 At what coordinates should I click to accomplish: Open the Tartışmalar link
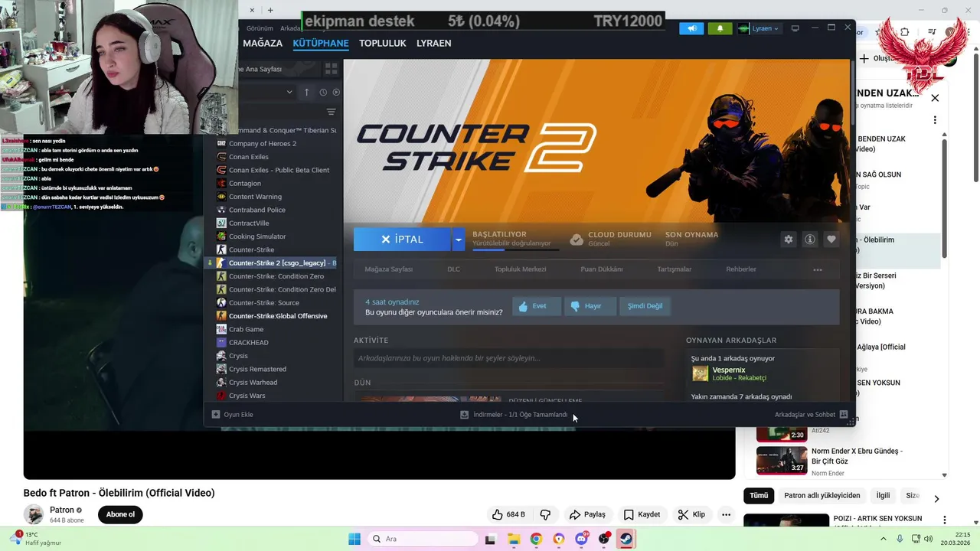point(675,269)
